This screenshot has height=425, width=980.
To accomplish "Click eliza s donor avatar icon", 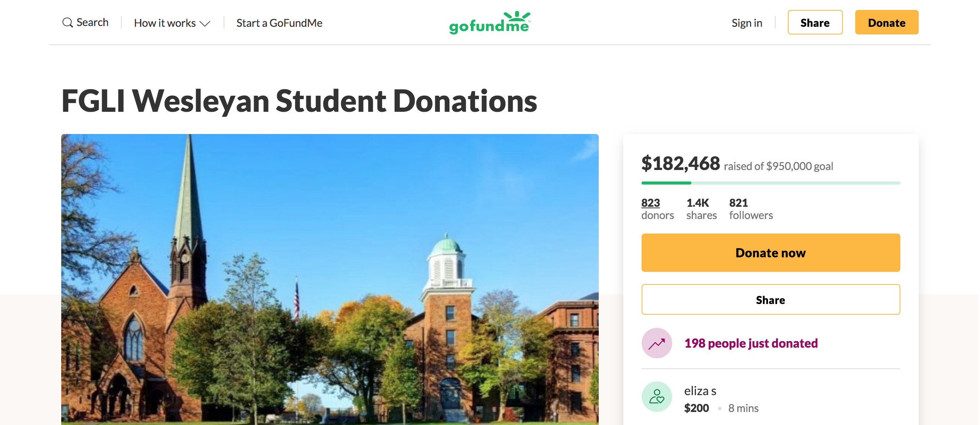I will coord(657,397).
